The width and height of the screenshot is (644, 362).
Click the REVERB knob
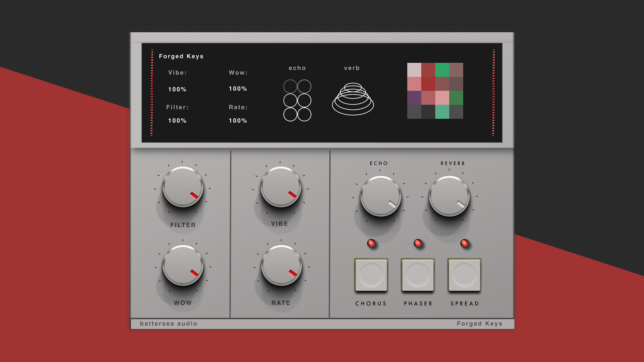(449, 196)
